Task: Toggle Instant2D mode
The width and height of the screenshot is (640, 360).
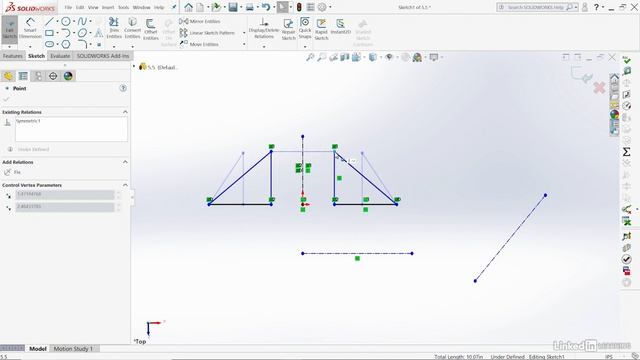Action: 340,27
